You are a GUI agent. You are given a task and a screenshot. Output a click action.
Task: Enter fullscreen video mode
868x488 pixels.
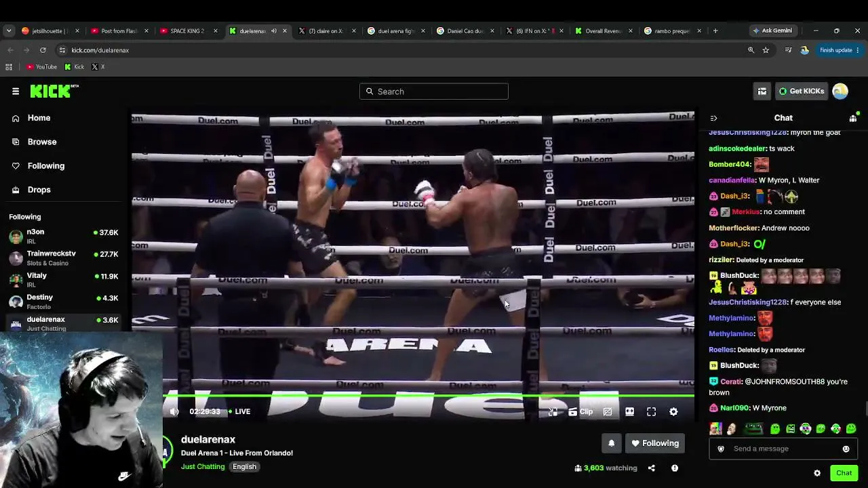pyautogui.click(x=651, y=411)
